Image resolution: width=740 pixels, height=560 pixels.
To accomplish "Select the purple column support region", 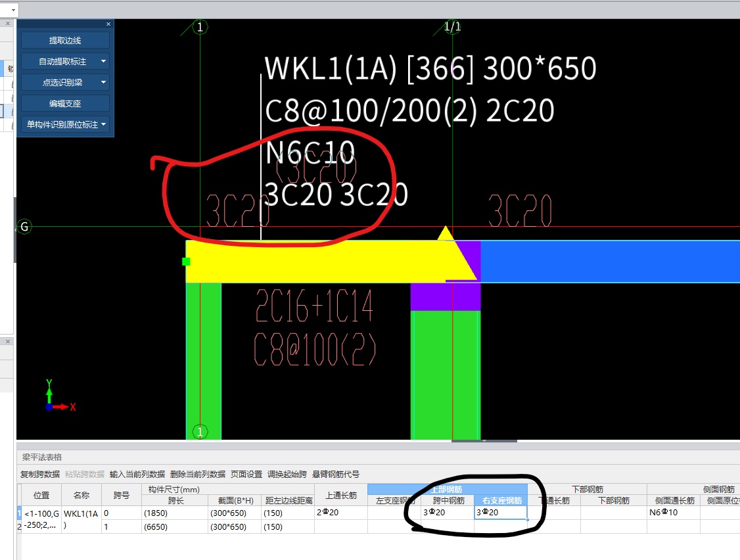I will pos(446,296).
